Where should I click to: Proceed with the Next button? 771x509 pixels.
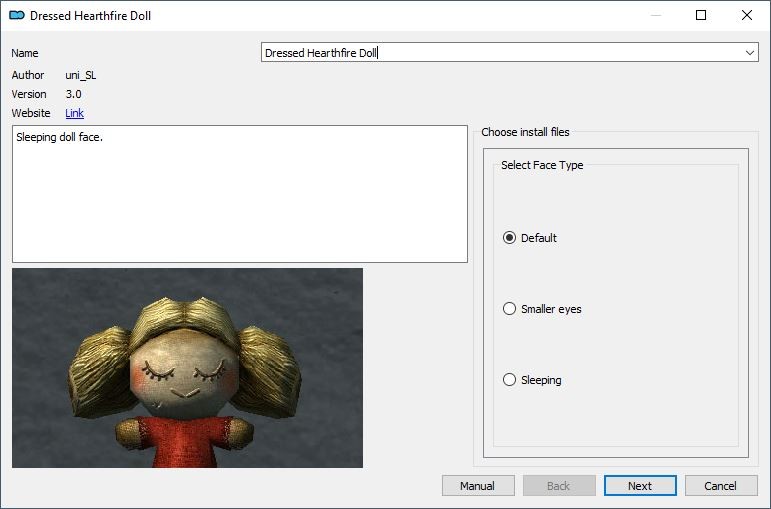tap(640, 486)
